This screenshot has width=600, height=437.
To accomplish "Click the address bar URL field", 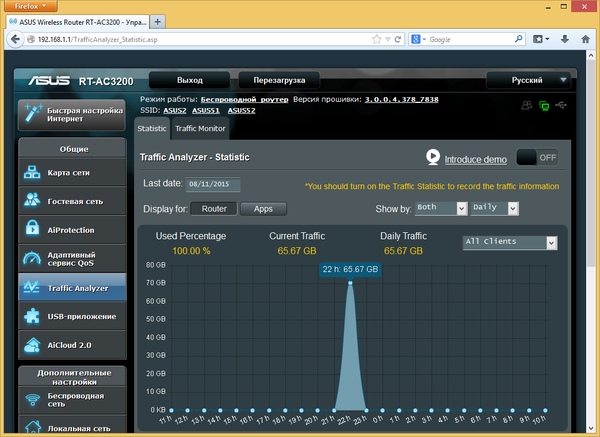I will (x=203, y=39).
